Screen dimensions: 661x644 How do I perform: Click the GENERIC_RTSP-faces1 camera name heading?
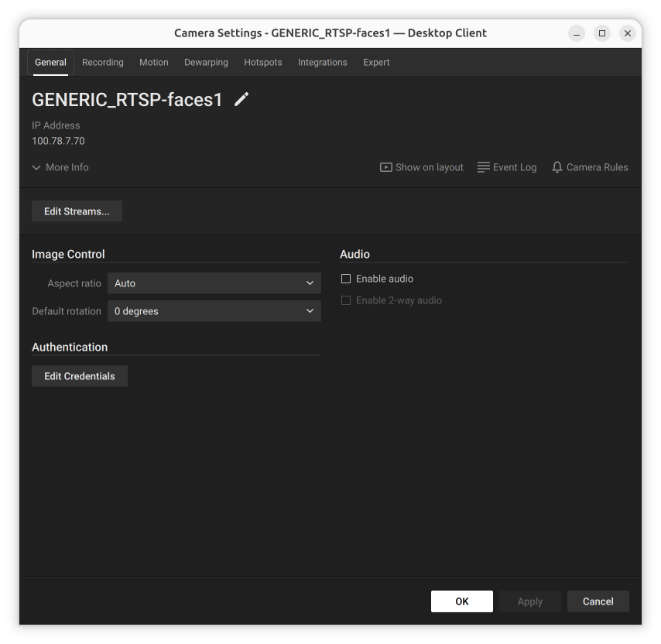(127, 100)
